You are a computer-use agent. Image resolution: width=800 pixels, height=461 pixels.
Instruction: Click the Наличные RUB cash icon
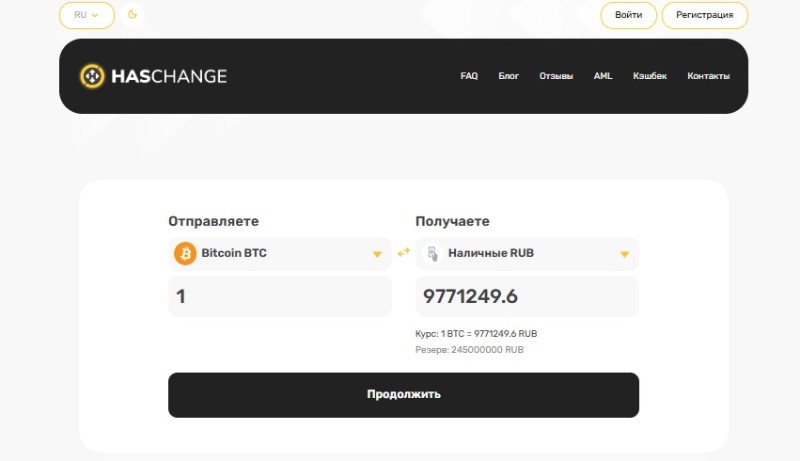[x=432, y=254]
